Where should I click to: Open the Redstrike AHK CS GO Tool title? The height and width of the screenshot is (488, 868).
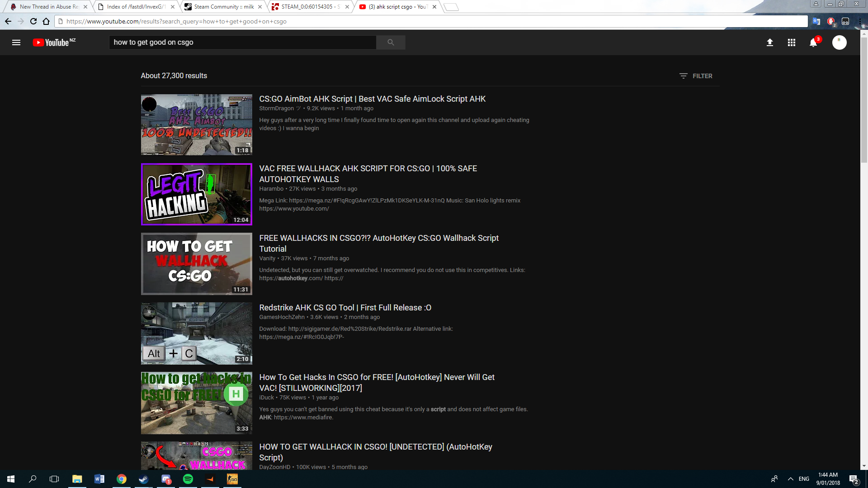[345, 308]
